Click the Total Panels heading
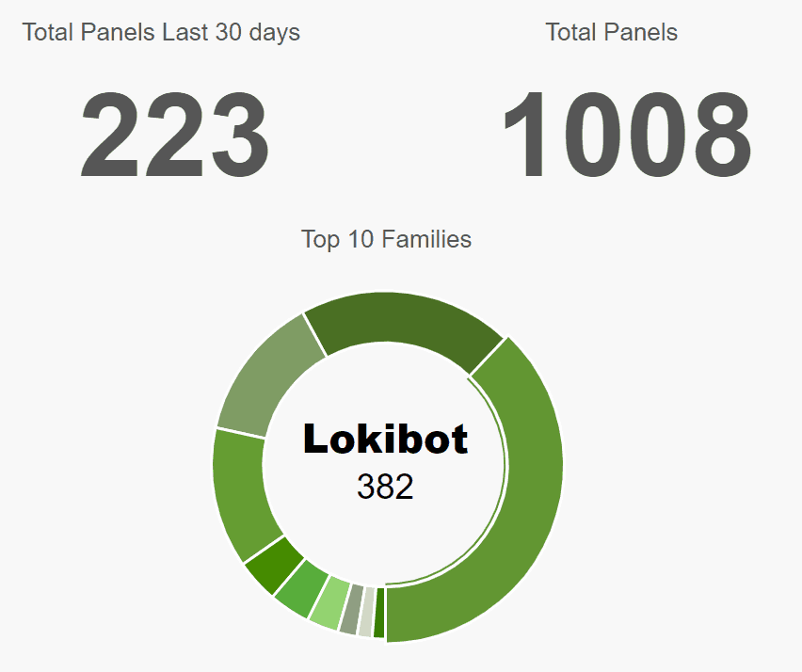Viewport: 802px width, 672px height. click(x=612, y=32)
